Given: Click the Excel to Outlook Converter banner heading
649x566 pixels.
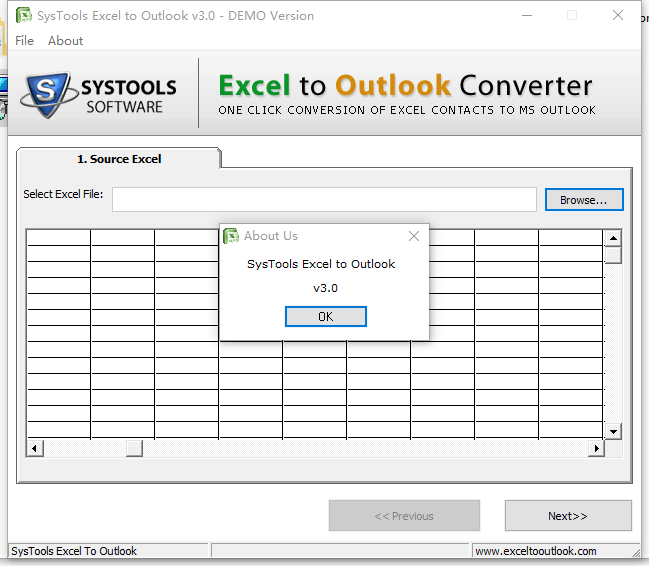Looking at the screenshot, I should (x=405, y=86).
